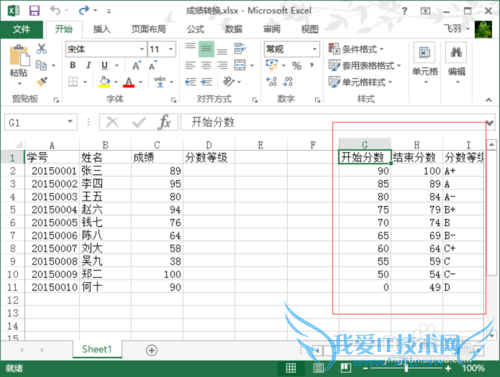Click the Save icon in quick access toolbar
Viewport: 500px width, 377px height.
click(34, 11)
